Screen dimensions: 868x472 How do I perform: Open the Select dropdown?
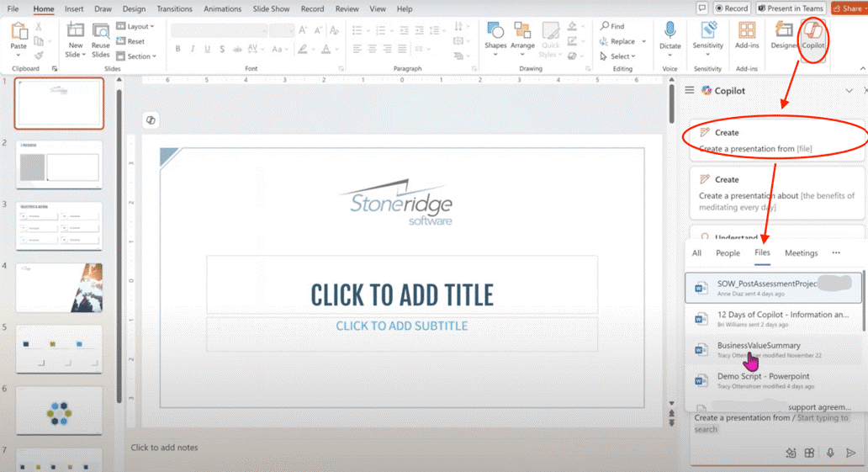pos(618,56)
